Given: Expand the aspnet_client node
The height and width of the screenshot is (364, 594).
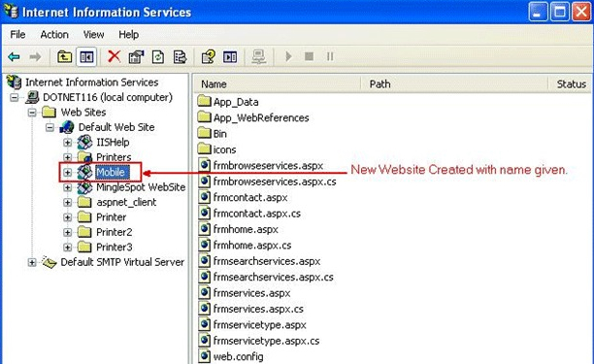Looking at the screenshot, I should pyautogui.click(x=67, y=202).
